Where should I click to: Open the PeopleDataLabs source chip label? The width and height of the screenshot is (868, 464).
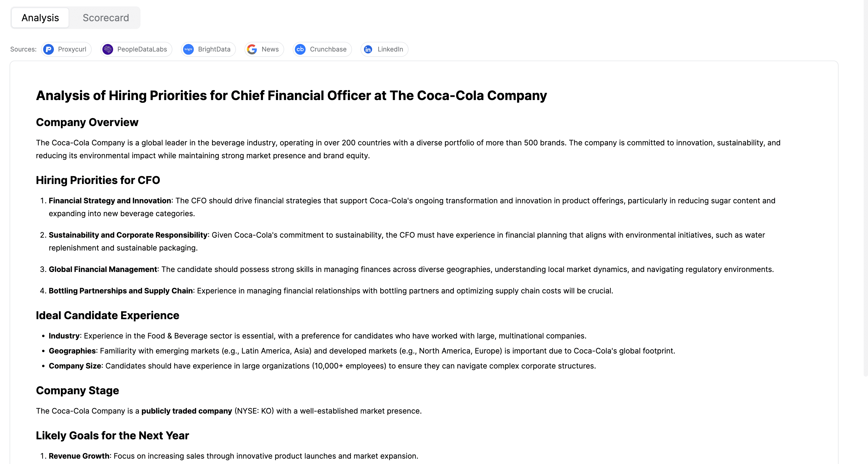(x=142, y=50)
